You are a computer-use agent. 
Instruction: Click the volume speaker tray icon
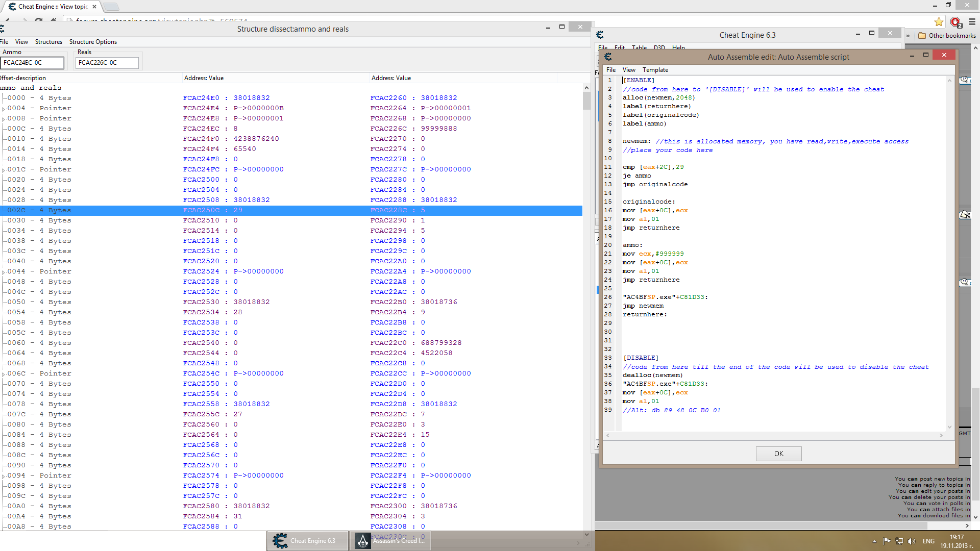pos(912,541)
